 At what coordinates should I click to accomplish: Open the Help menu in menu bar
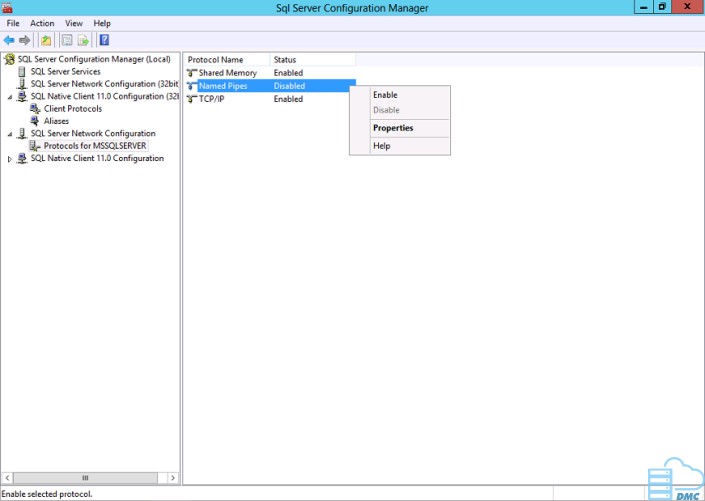click(x=102, y=23)
